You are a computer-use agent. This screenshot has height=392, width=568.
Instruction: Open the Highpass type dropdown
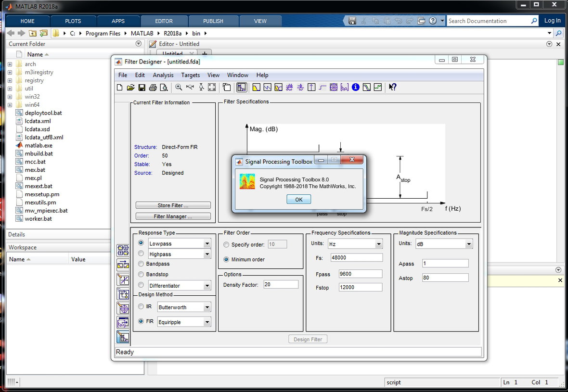click(x=207, y=254)
